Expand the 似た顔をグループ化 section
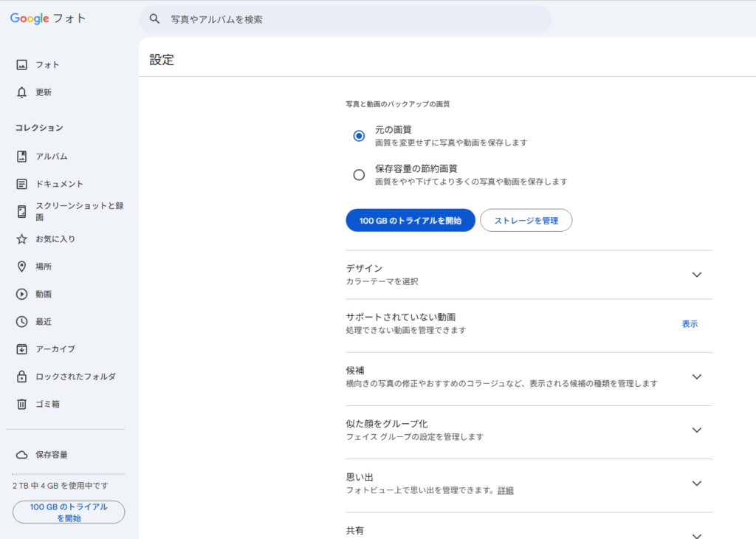 [x=696, y=430]
